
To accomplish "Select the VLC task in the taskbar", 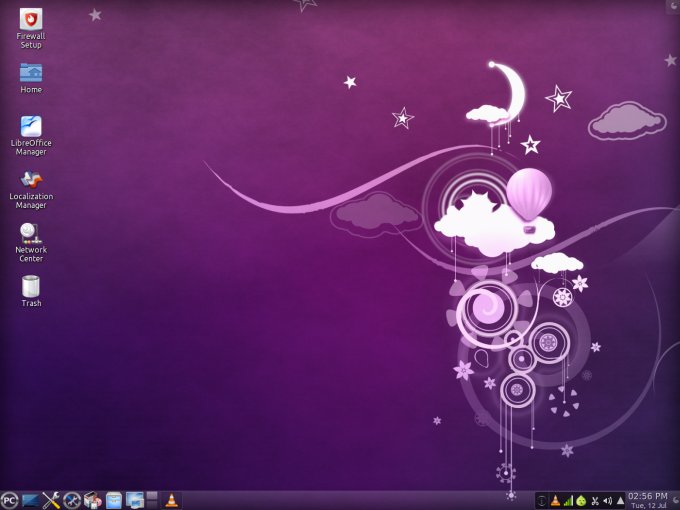I will [x=172, y=500].
